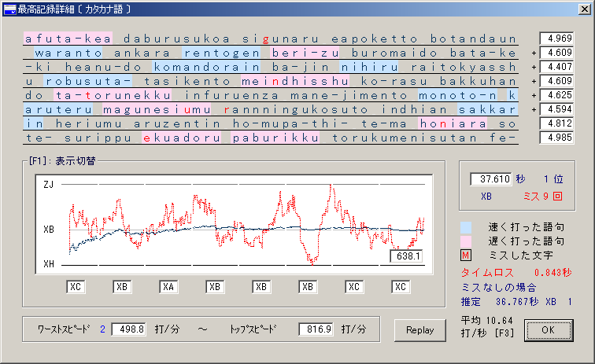595x364 pixels.
Task: Click the red M ミスした文字 legend icon
Action: 466,256
